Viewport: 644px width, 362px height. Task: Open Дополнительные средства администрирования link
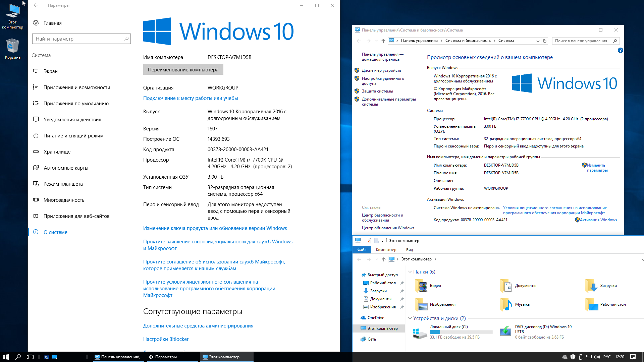click(x=198, y=326)
